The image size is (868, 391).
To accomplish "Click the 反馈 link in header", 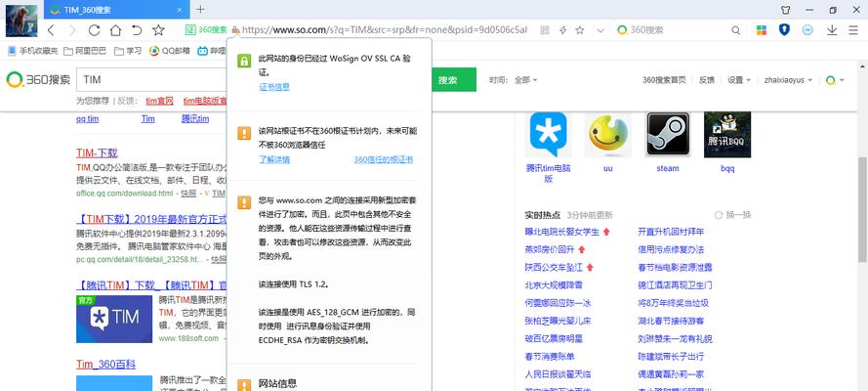I will pyautogui.click(x=706, y=80).
